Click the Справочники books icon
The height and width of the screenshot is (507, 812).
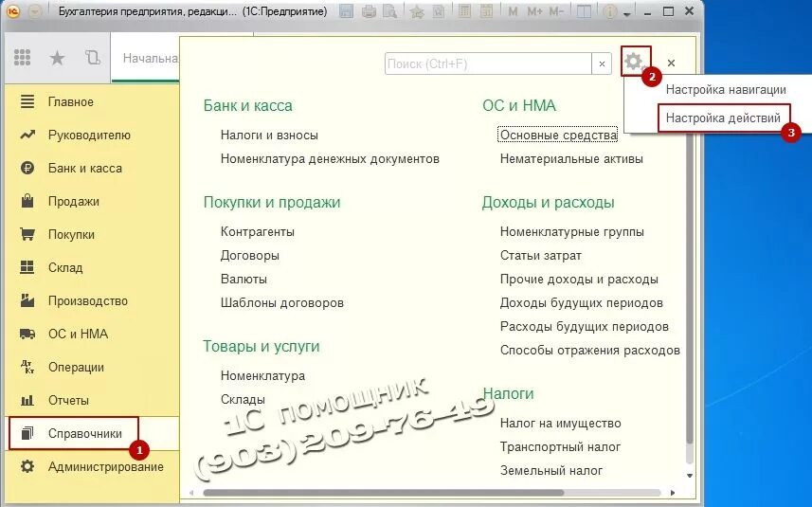coord(27,433)
